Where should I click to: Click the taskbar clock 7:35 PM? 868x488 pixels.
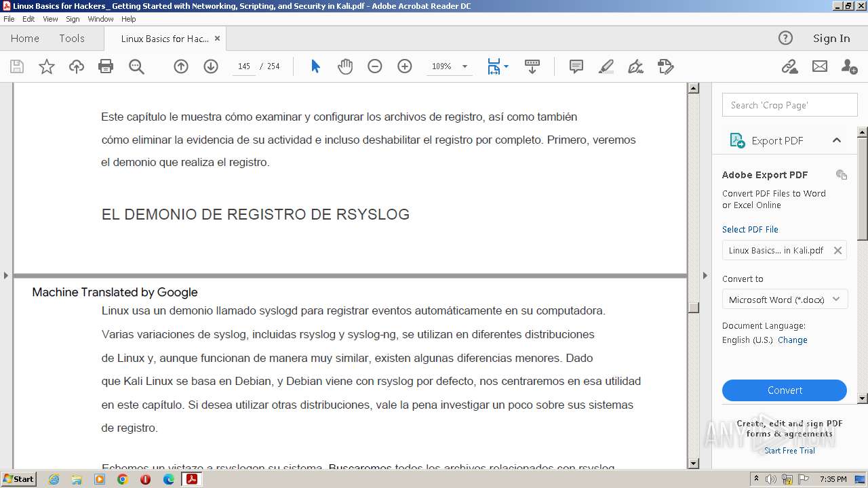tap(833, 479)
